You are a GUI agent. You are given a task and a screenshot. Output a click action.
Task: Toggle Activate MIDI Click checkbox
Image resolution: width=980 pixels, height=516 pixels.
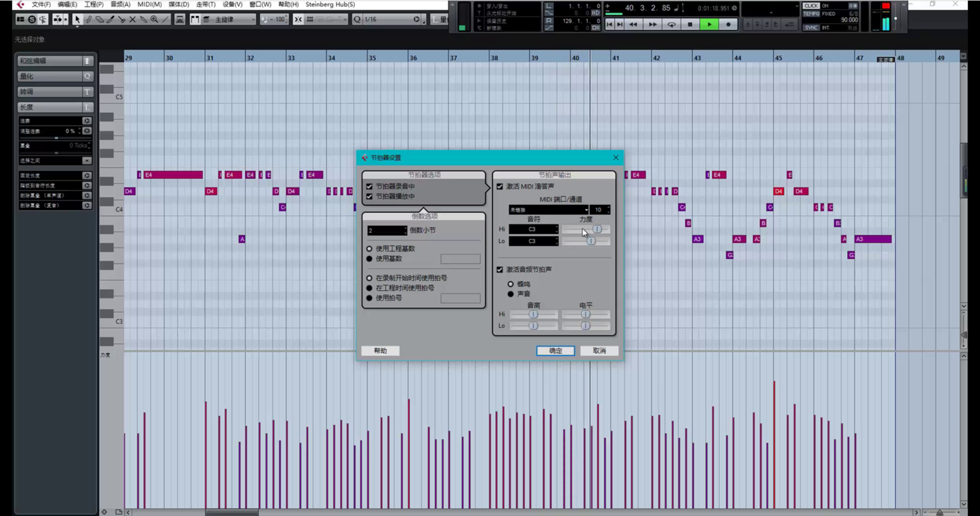coord(500,186)
